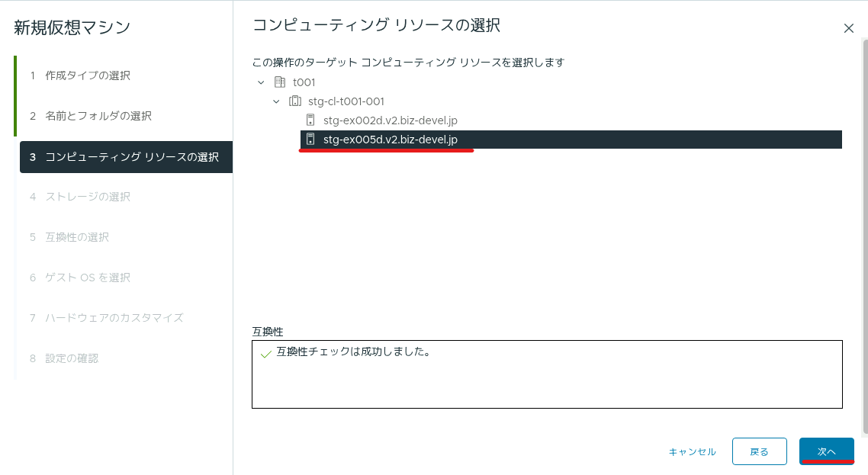The height and width of the screenshot is (475, 868).
Task: Close the new virtual machine wizard
Action: (849, 28)
